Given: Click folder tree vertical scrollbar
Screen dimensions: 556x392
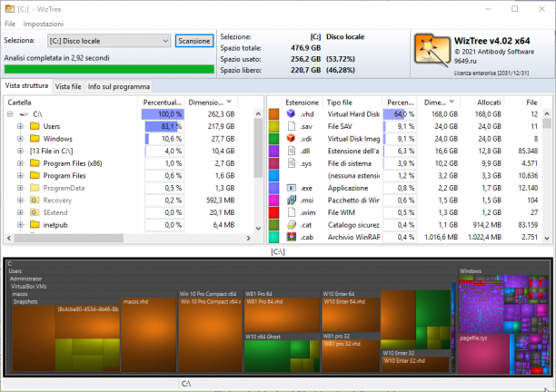Looking at the screenshot, I should pos(258,148).
